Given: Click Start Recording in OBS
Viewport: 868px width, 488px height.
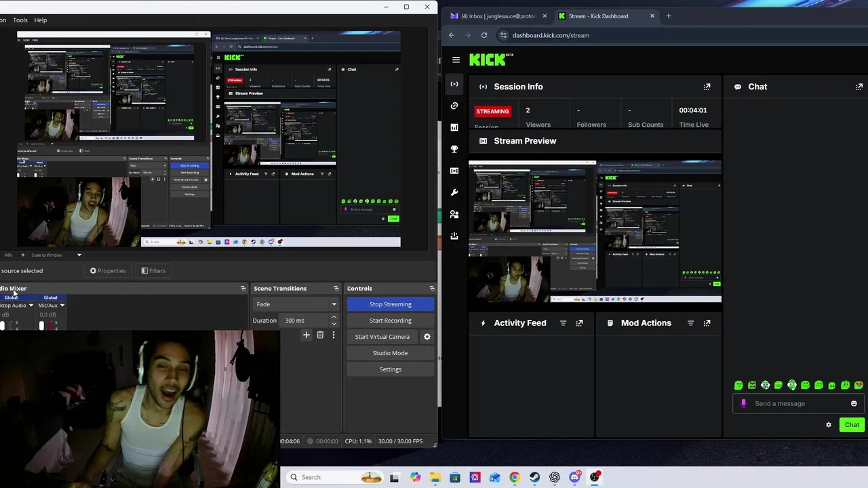Looking at the screenshot, I should (391, 321).
